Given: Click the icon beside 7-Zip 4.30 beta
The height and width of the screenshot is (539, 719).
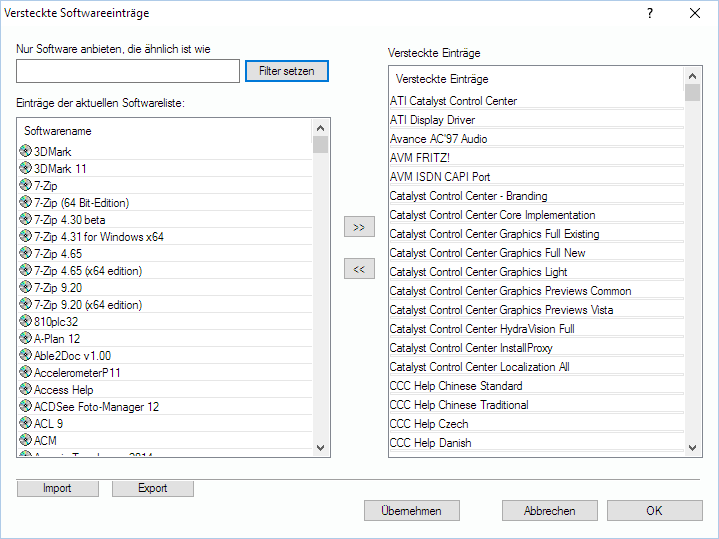Looking at the screenshot, I should click(26, 219).
